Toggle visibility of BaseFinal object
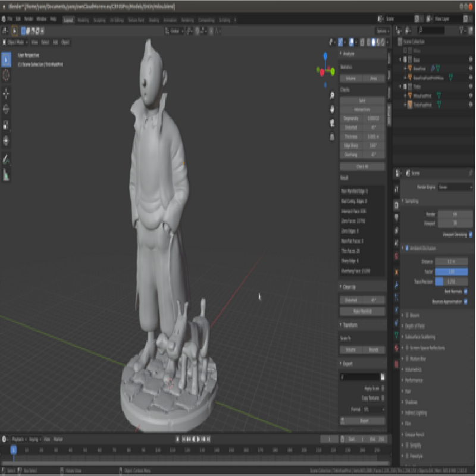This screenshot has width=476, height=476. [x=470, y=68]
